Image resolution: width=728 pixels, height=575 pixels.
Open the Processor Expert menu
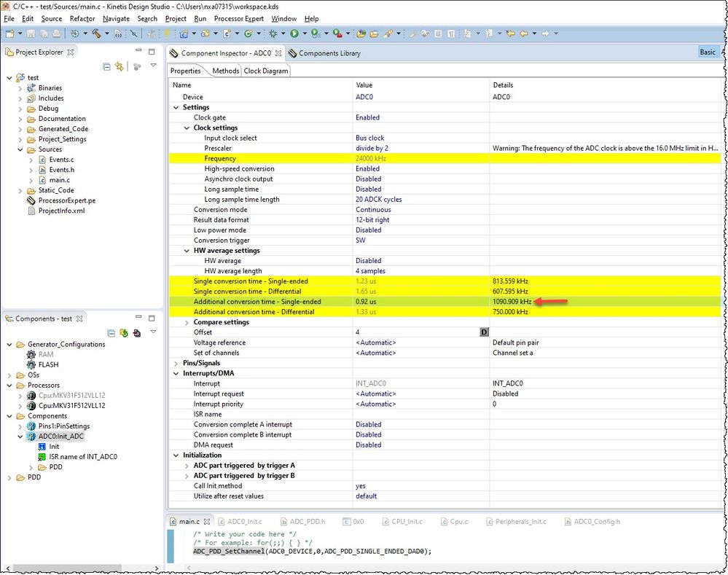(238, 18)
